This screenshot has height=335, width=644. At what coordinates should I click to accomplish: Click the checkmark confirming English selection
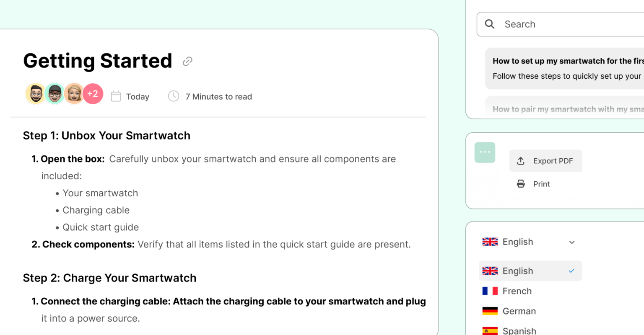571,271
